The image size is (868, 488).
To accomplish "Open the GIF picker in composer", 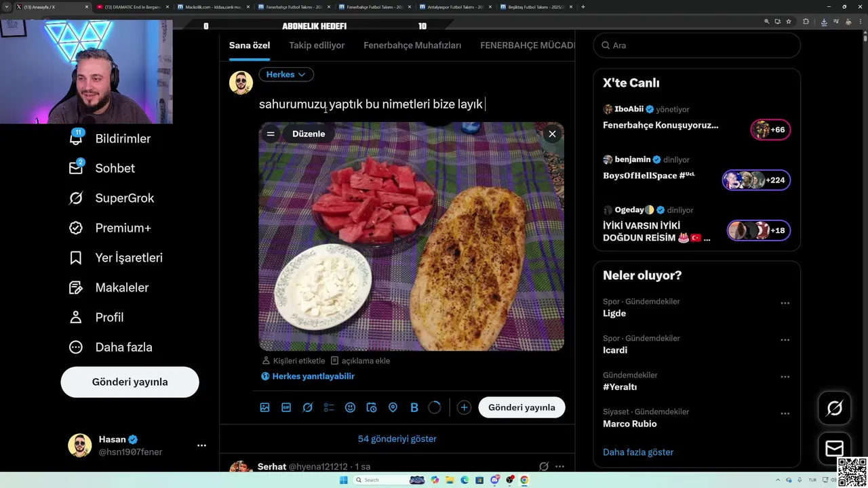I will click(x=286, y=407).
